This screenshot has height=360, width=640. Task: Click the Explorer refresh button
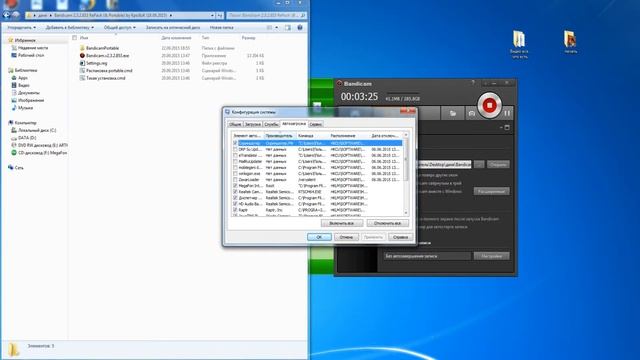pyautogui.click(x=220, y=15)
